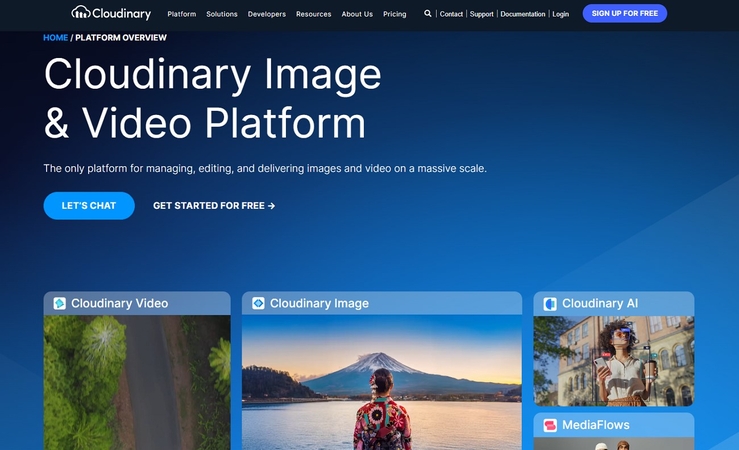Image resolution: width=739 pixels, height=450 pixels.
Task: Open the Documentation link
Action: 523,14
